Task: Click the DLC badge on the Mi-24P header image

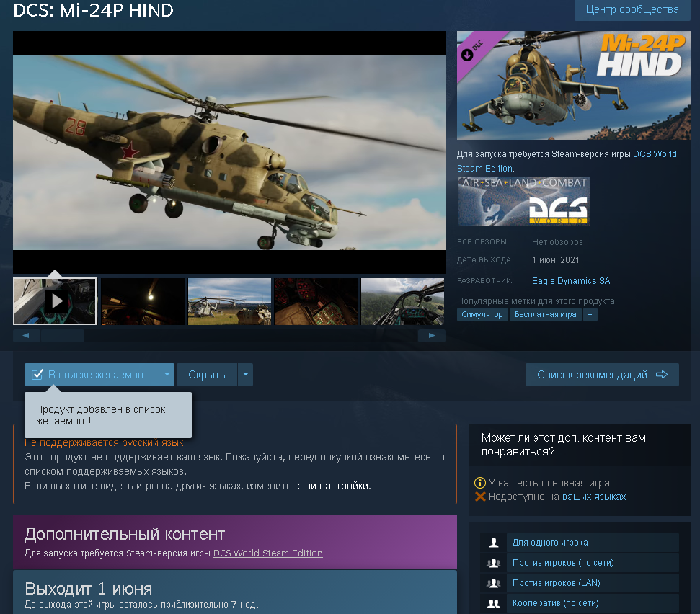Action: [472, 50]
